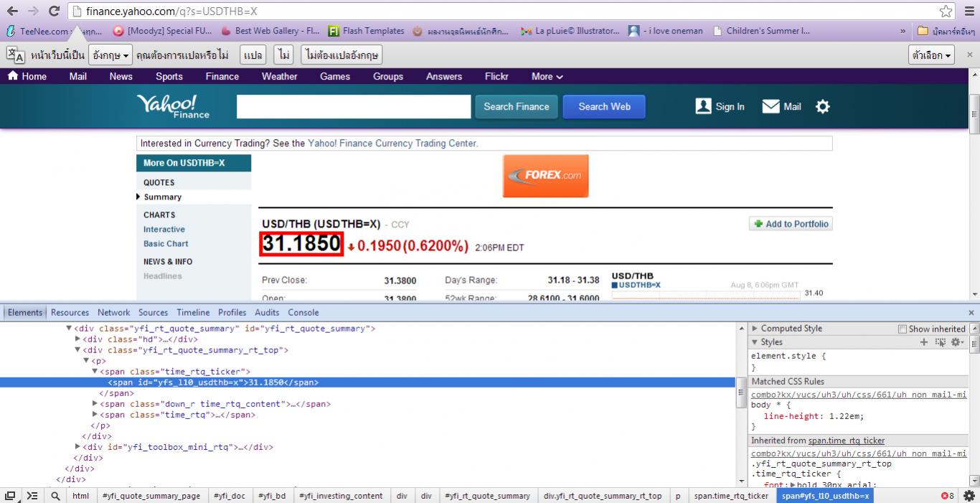The width and height of the screenshot is (980, 503).
Task: Open the Chrome menu button
Action: [x=968, y=11]
